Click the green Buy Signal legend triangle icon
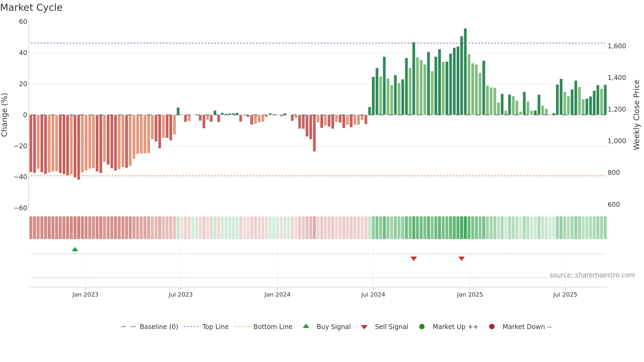Screen dimensions: 644x362 click(306, 326)
